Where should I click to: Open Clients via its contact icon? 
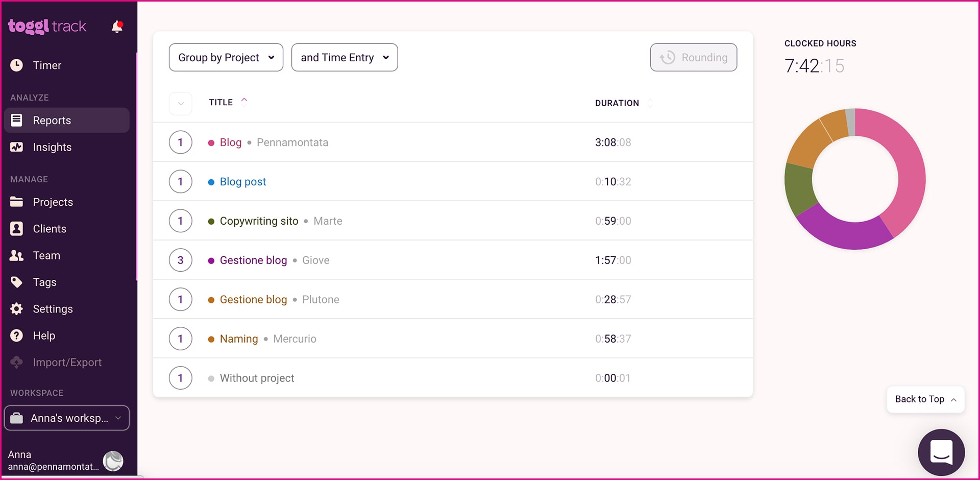point(16,229)
